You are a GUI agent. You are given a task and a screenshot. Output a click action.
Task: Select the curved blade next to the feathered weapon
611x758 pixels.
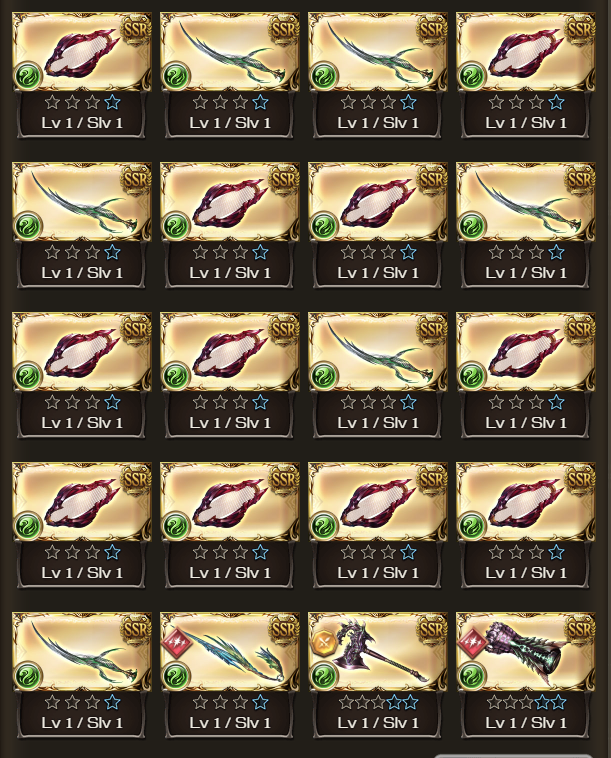(82, 651)
